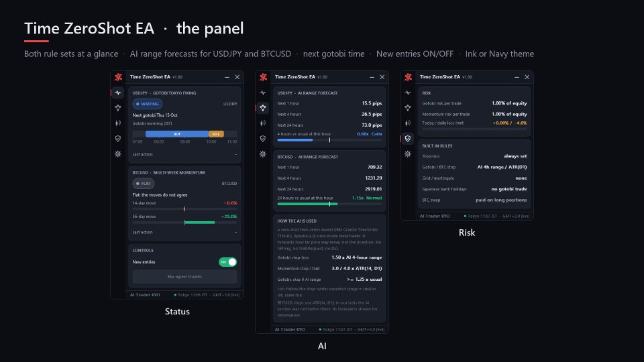Close the Risk panel window
Viewport: 644px width, 362px height.
coord(527,77)
